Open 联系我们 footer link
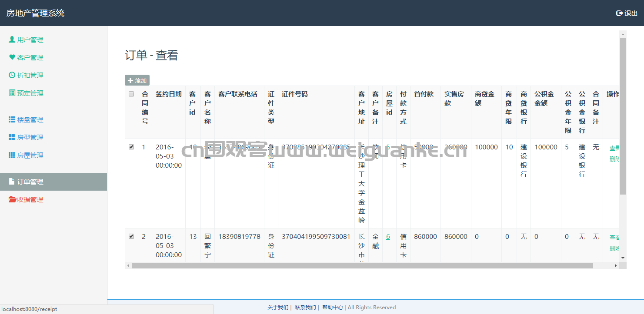 pyautogui.click(x=305, y=307)
